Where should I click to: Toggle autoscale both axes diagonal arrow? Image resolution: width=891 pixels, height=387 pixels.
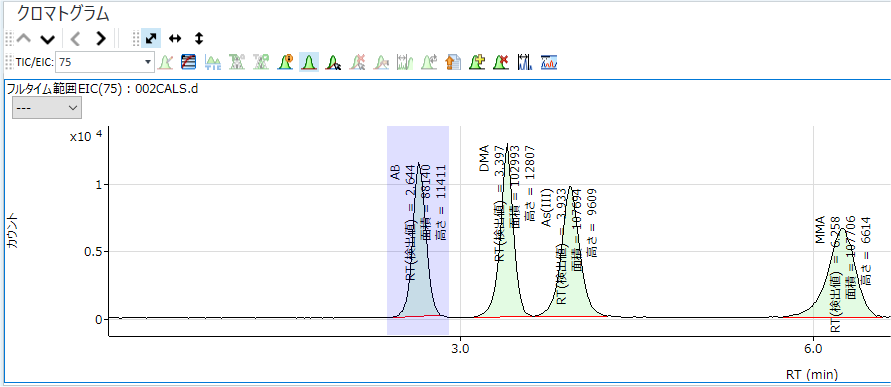(151, 39)
